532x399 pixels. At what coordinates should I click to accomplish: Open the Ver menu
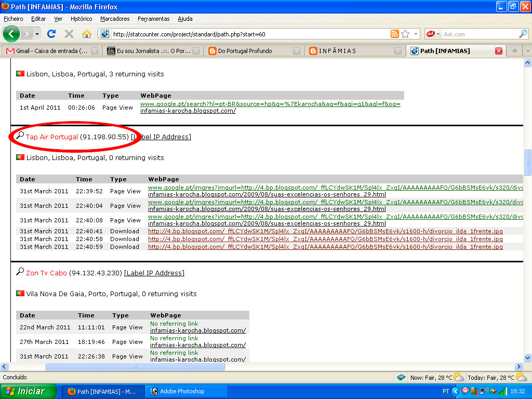(58, 19)
